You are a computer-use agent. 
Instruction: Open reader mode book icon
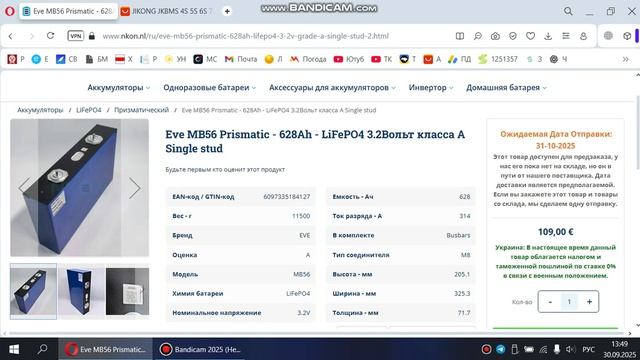(x=460, y=36)
